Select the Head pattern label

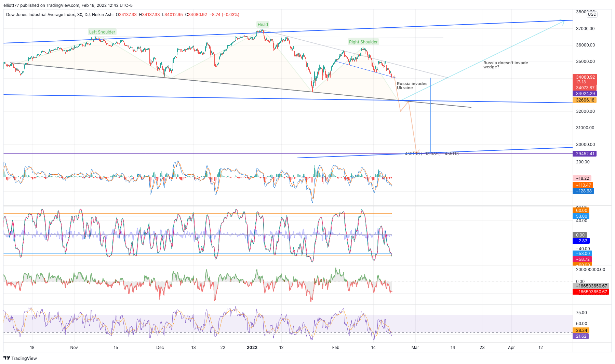tap(263, 24)
